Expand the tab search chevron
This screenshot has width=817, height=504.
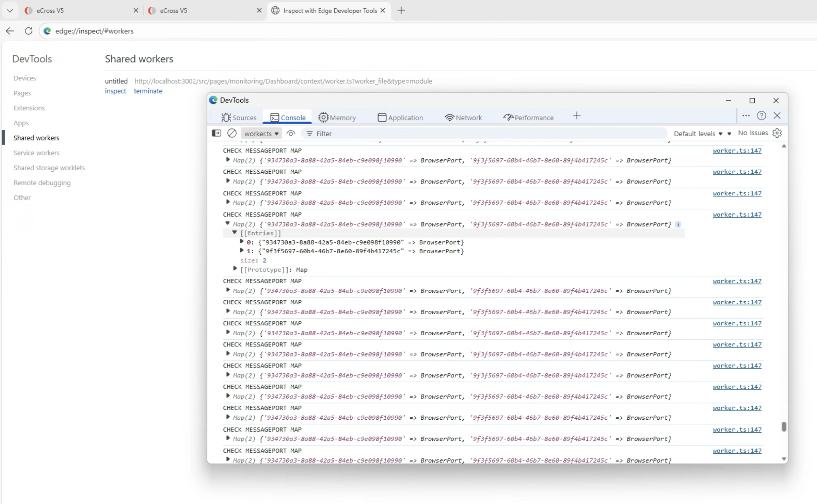10,10
